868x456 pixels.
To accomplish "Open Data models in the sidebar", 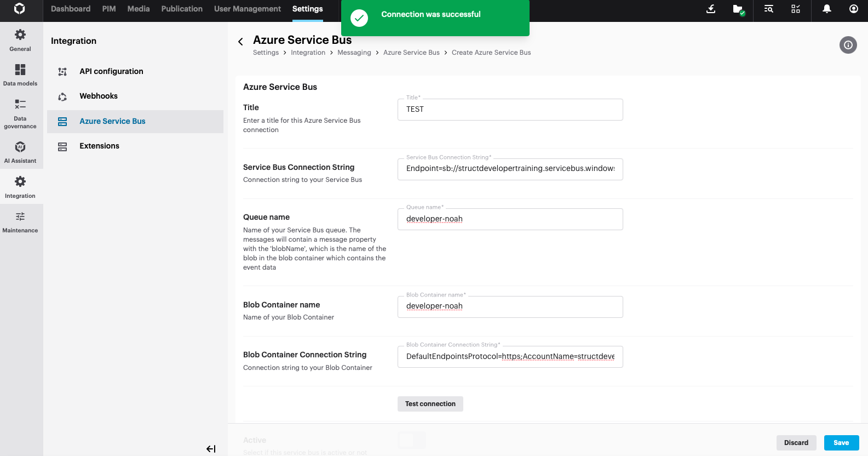I will [20, 75].
